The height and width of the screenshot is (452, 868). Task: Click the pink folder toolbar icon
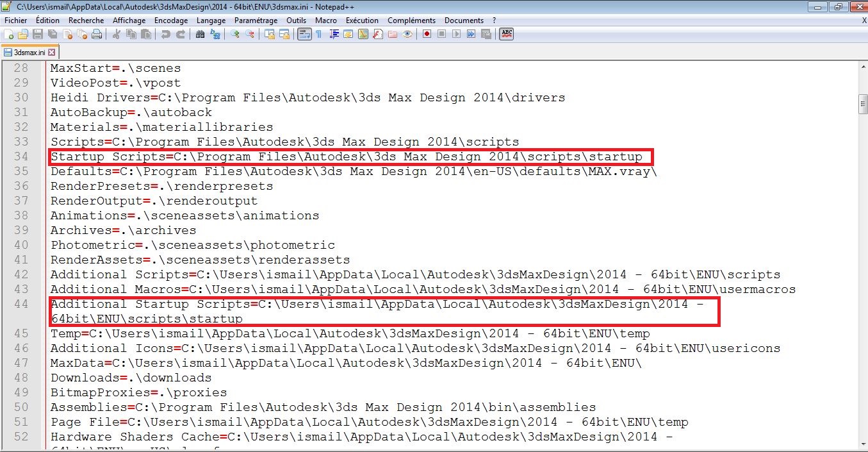coord(392,34)
